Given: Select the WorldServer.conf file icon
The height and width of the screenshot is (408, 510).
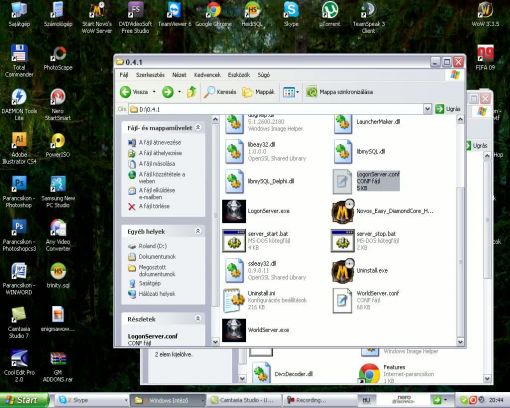Looking at the screenshot, I should (x=342, y=301).
